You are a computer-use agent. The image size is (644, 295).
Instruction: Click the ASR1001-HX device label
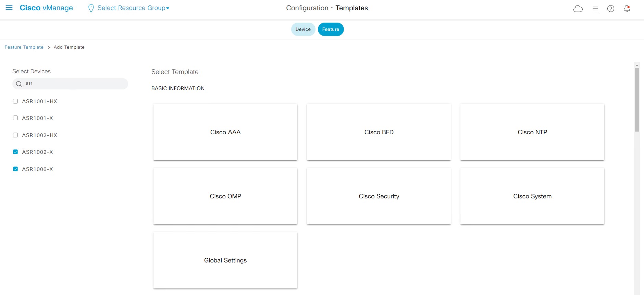coord(39,101)
